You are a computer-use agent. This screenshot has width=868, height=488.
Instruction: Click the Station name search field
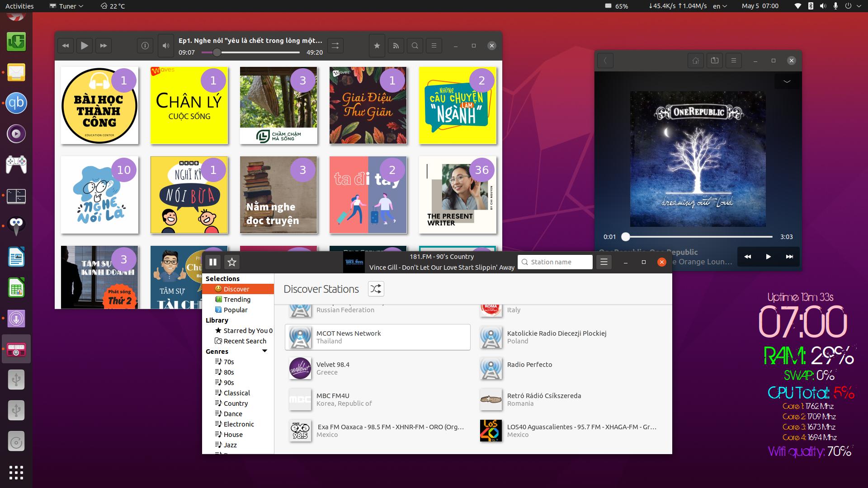coord(555,262)
